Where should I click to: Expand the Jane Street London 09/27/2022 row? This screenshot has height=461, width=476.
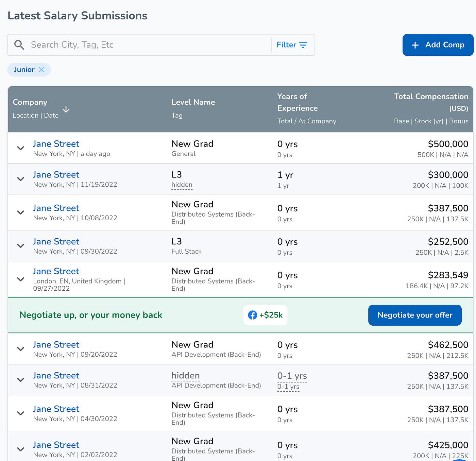click(21, 279)
